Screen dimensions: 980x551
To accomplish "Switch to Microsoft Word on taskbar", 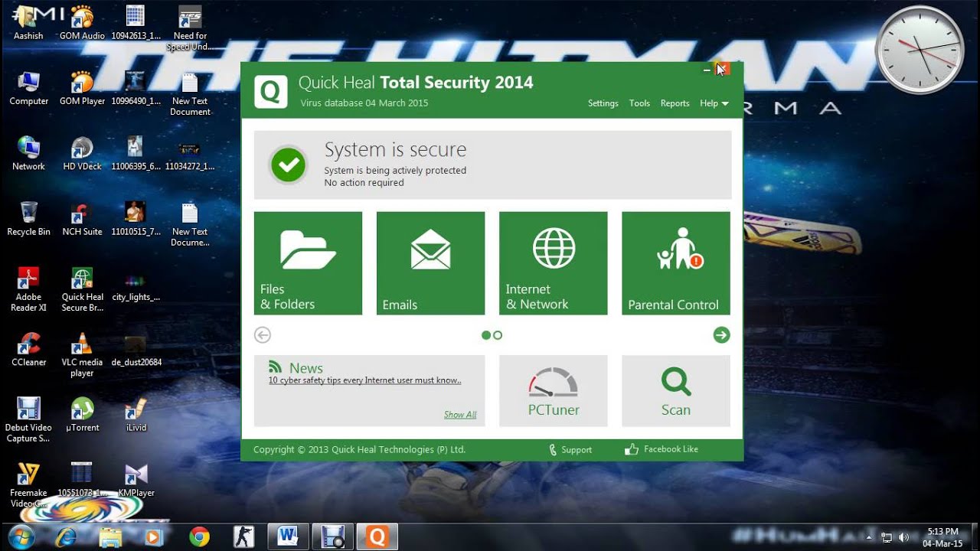I will pos(288,536).
